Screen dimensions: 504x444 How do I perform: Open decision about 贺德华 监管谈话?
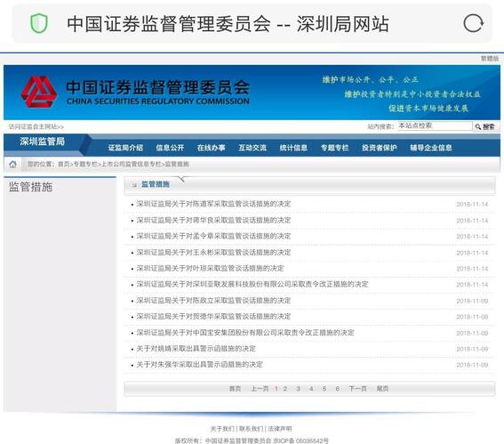[213, 317]
